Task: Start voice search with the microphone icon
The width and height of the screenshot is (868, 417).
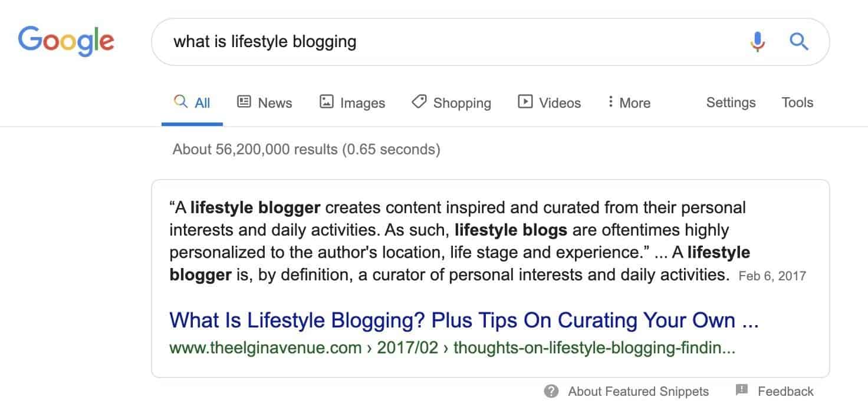Action: pyautogui.click(x=758, y=41)
